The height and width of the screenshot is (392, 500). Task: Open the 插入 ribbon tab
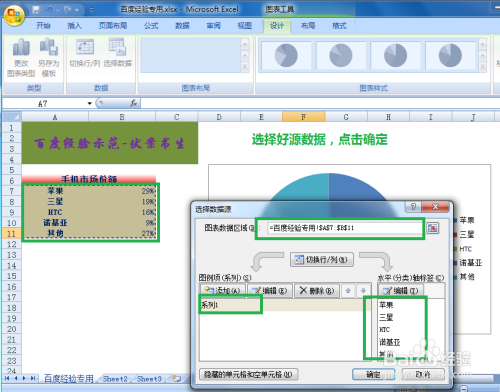[x=74, y=26]
